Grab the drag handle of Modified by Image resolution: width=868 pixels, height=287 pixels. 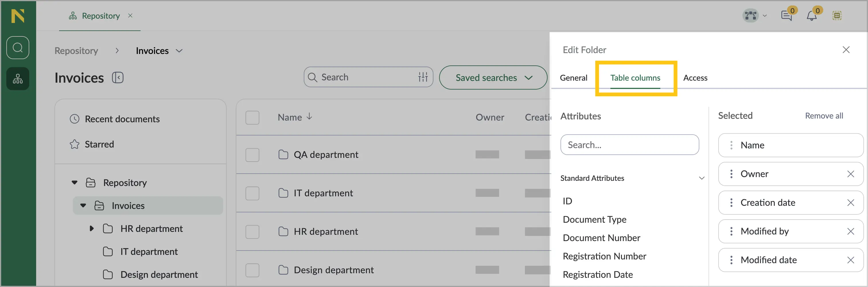[731, 231]
